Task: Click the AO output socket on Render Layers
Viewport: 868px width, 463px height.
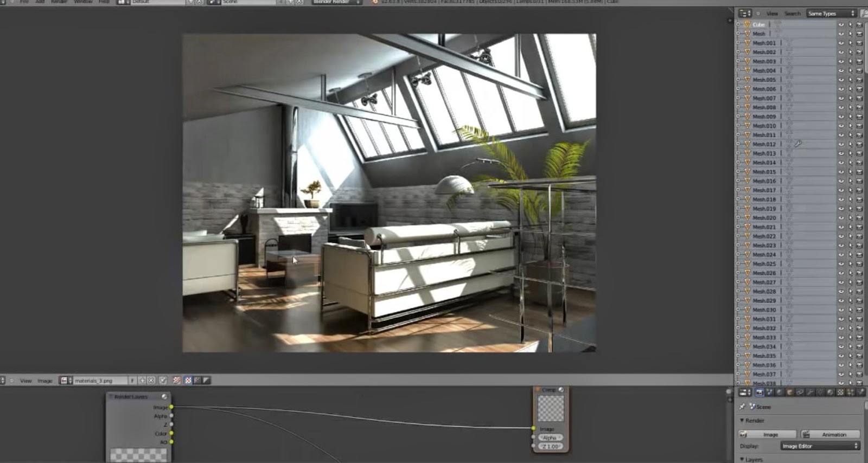Action: [x=171, y=442]
